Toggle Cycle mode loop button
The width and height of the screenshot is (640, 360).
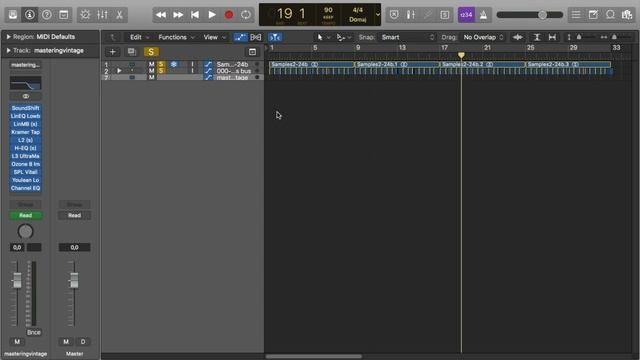coord(246,15)
